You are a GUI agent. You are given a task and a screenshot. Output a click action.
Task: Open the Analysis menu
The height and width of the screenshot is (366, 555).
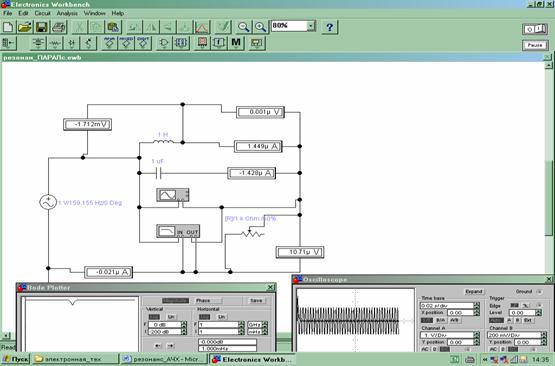point(67,13)
